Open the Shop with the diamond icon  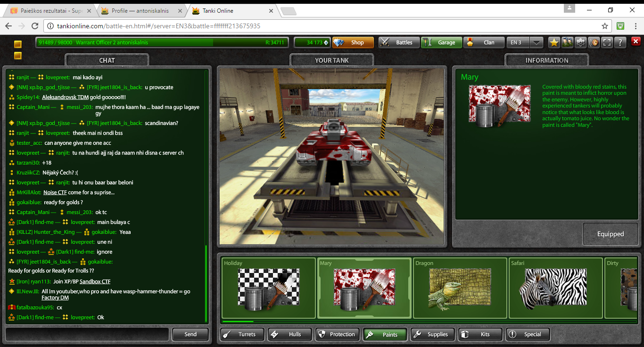point(353,42)
